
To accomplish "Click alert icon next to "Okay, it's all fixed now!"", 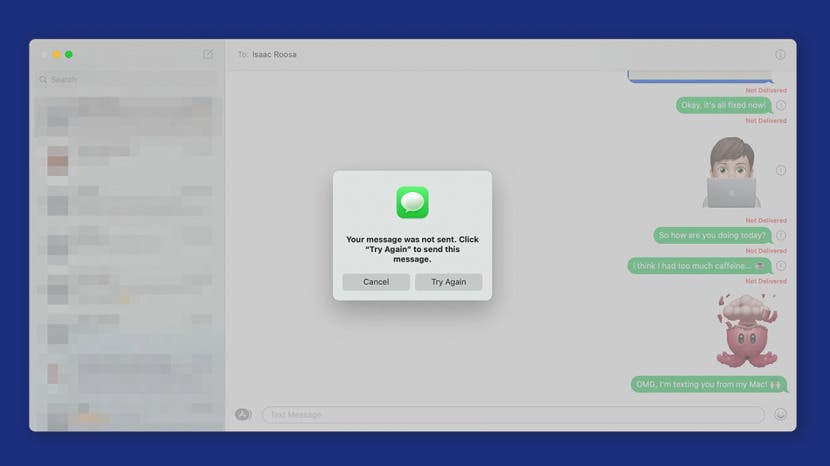I will pos(781,105).
